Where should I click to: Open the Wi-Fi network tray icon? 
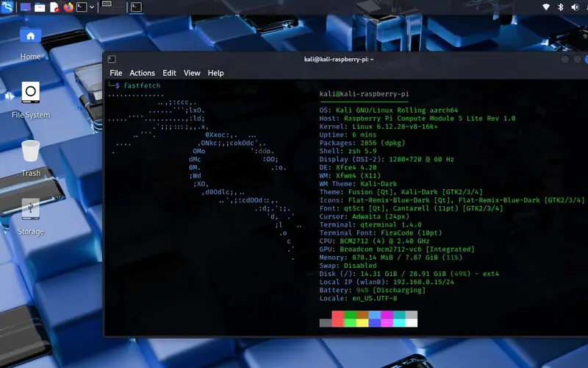coord(546,7)
